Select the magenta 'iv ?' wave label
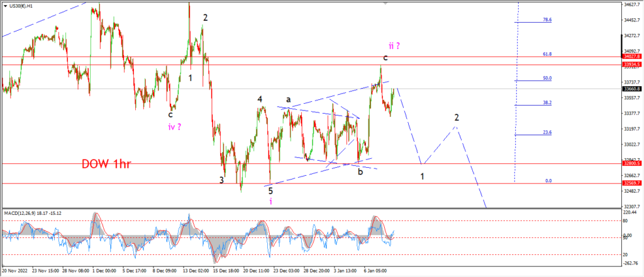 coord(175,127)
